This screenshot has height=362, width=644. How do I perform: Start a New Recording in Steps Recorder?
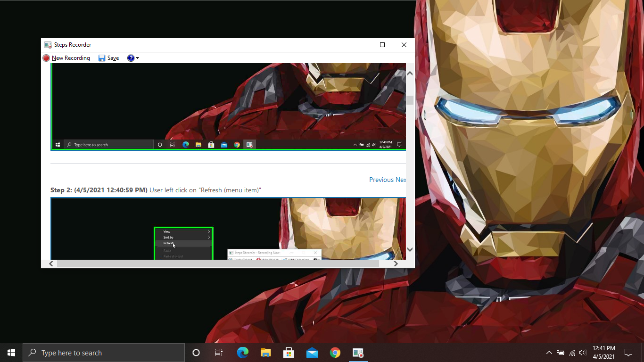coord(66,58)
